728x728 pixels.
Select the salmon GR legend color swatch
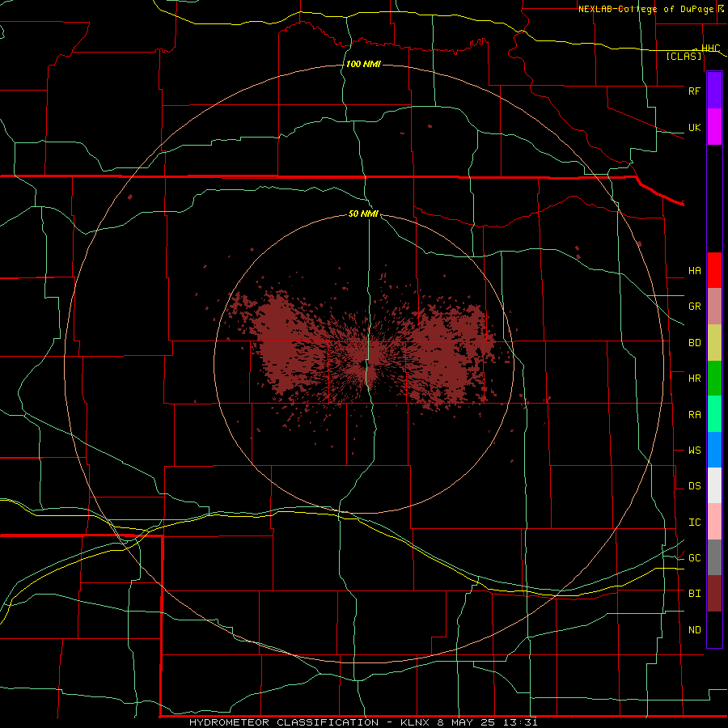tap(714, 307)
